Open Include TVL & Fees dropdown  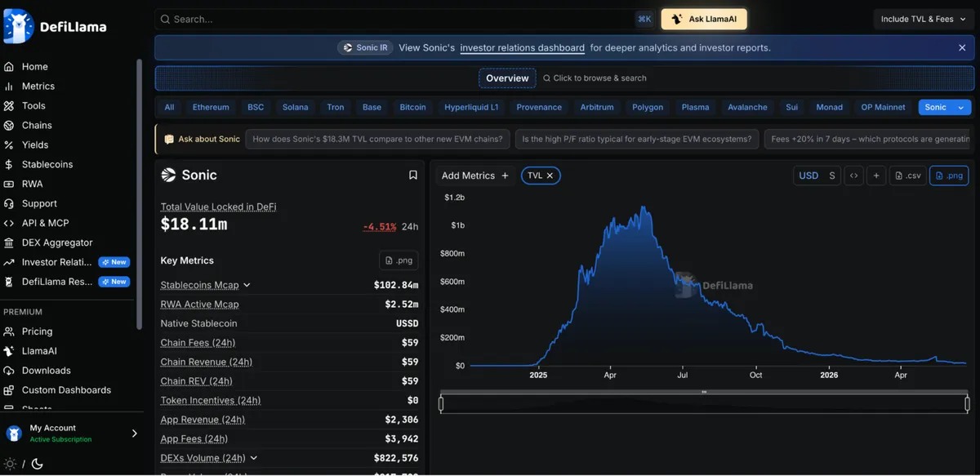(924, 19)
